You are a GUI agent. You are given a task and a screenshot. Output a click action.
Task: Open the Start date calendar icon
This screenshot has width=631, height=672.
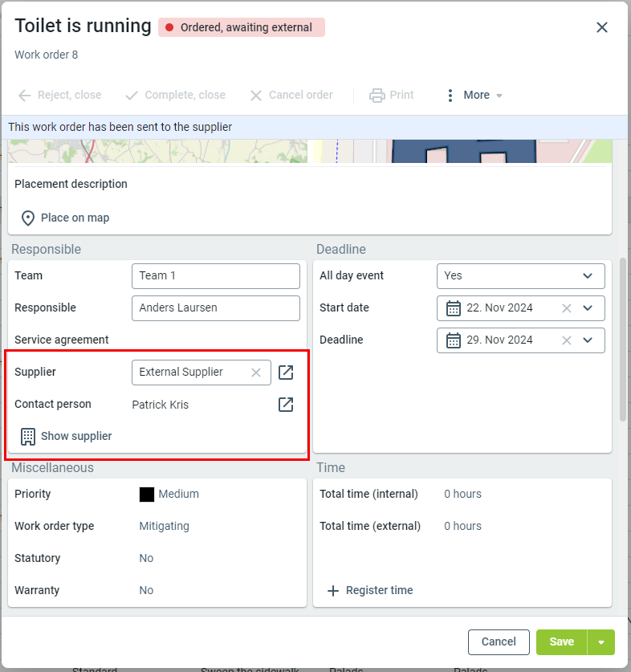[454, 308]
